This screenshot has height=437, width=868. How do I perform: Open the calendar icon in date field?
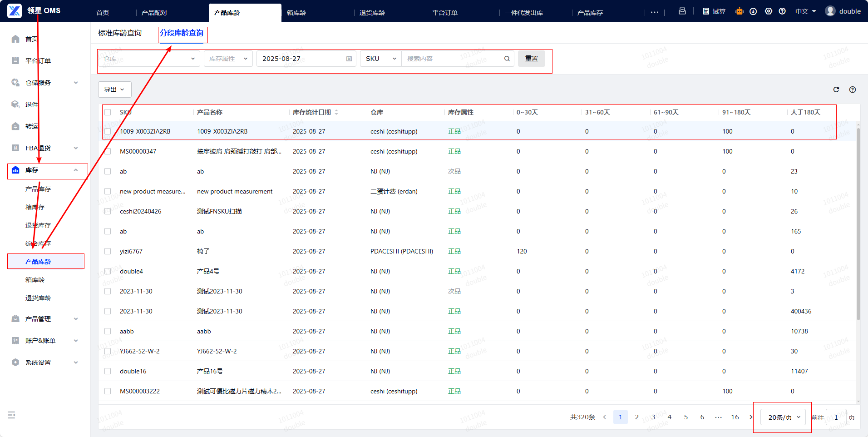coord(349,59)
